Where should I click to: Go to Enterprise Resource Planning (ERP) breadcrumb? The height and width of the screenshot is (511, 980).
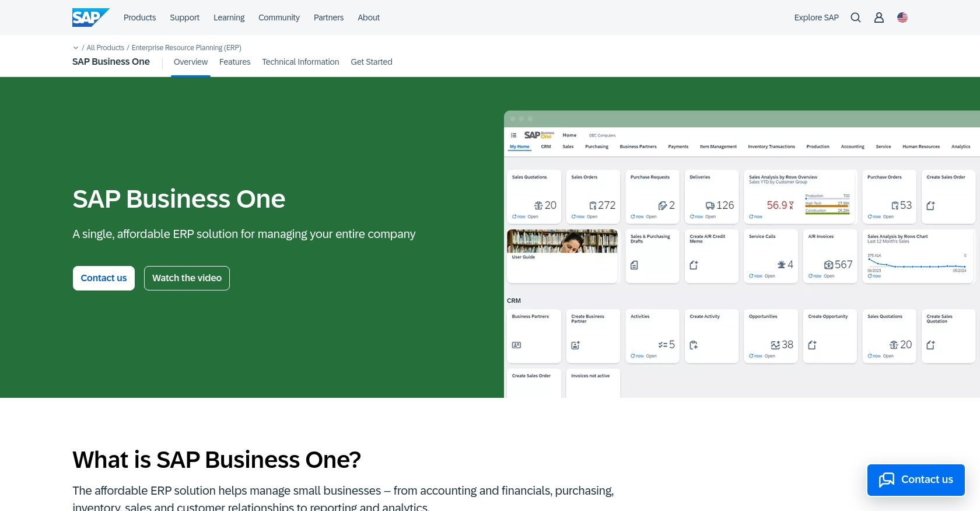click(186, 48)
